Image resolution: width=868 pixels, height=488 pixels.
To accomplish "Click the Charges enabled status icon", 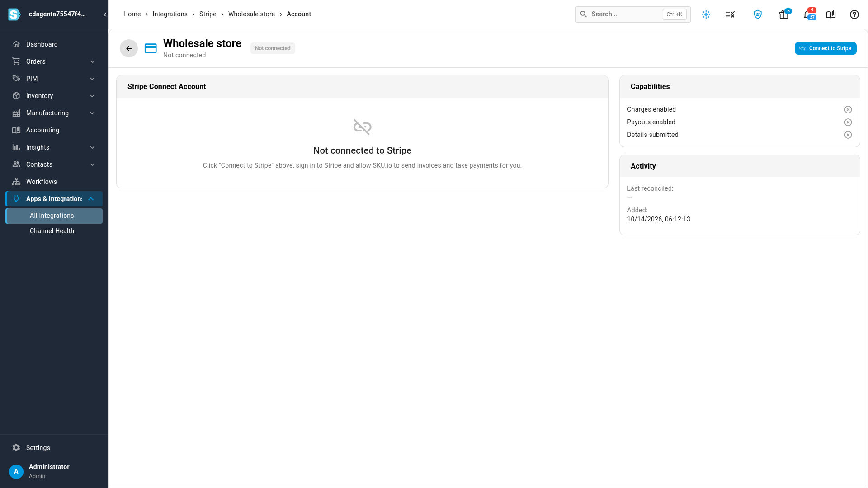I will click(848, 110).
